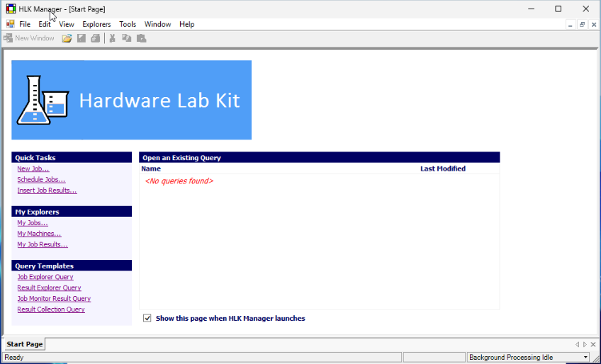Click the Result Explorer Query template

[49, 288]
